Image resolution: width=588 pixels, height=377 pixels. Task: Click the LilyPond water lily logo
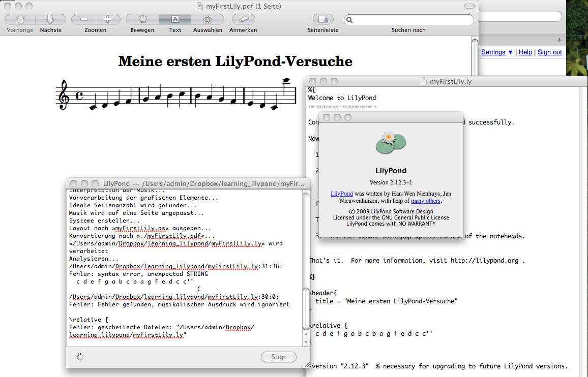pos(391,143)
